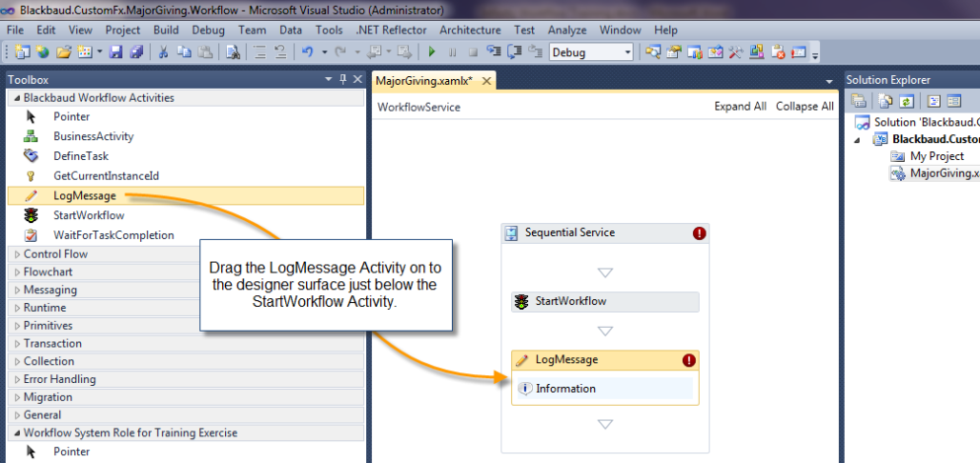Click red error icon on LogMessage activity
The height and width of the screenshot is (463, 980).
click(689, 360)
